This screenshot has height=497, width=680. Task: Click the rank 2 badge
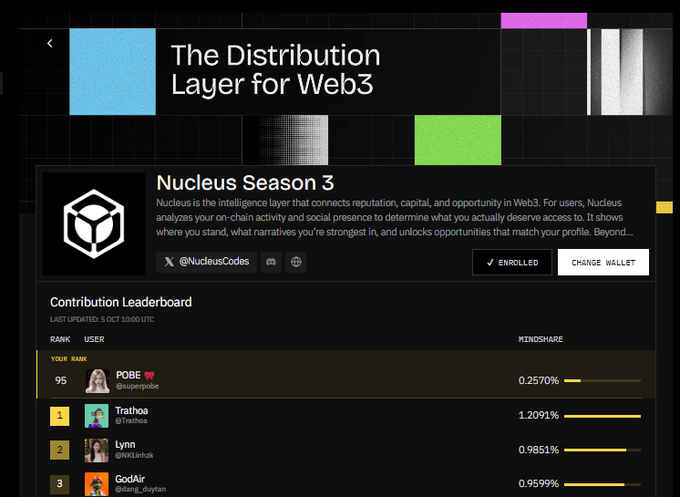point(60,450)
